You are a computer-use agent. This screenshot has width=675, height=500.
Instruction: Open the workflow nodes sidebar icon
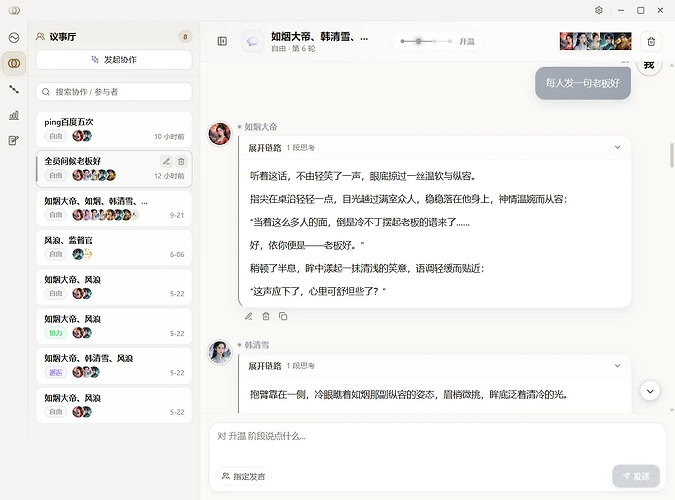pos(14,90)
